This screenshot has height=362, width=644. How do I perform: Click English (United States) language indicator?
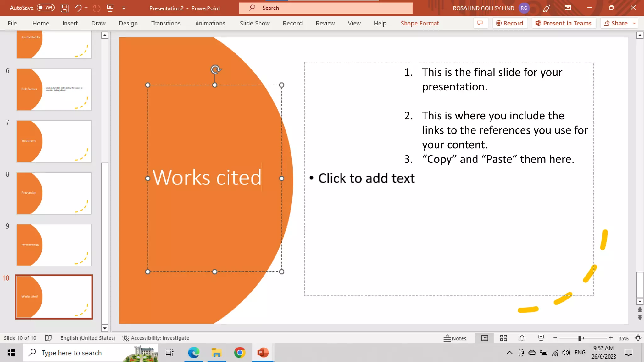tap(87, 338)
